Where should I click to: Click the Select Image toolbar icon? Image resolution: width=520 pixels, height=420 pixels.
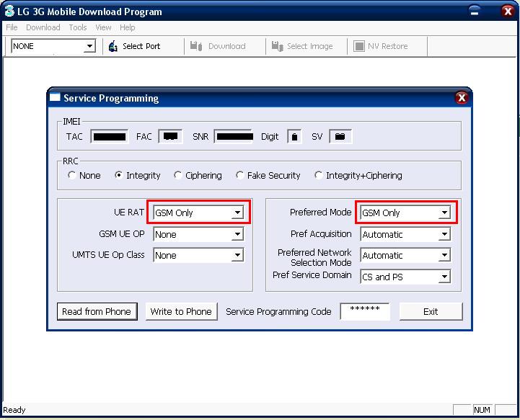point(277,46)
